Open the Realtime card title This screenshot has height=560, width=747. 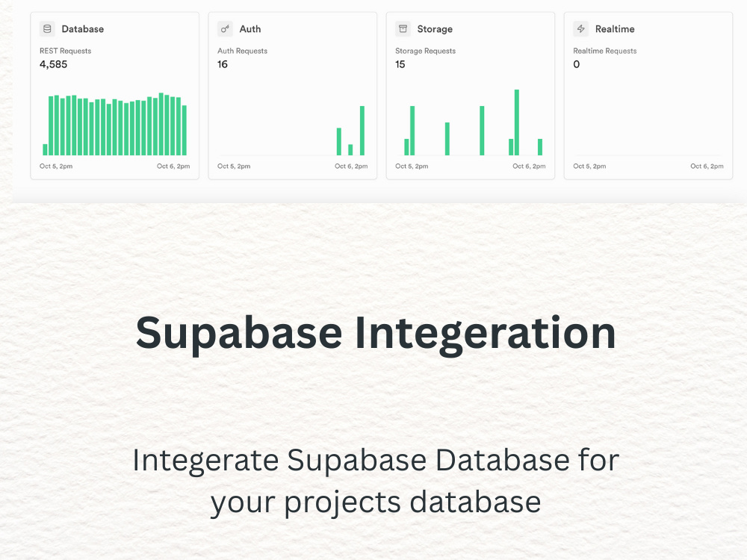coord(615,29)
